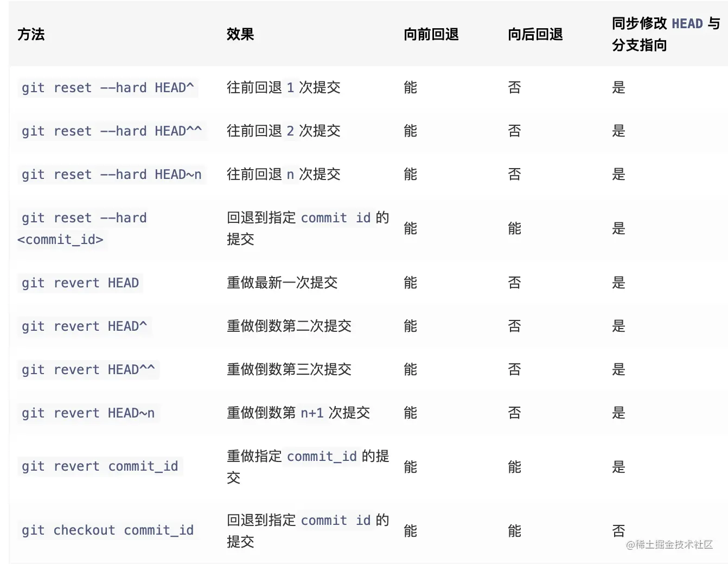Screen dimensions: 728x565
Task: Click '是' in the 'git revert HEAD' row
Action: pos(618,282)
